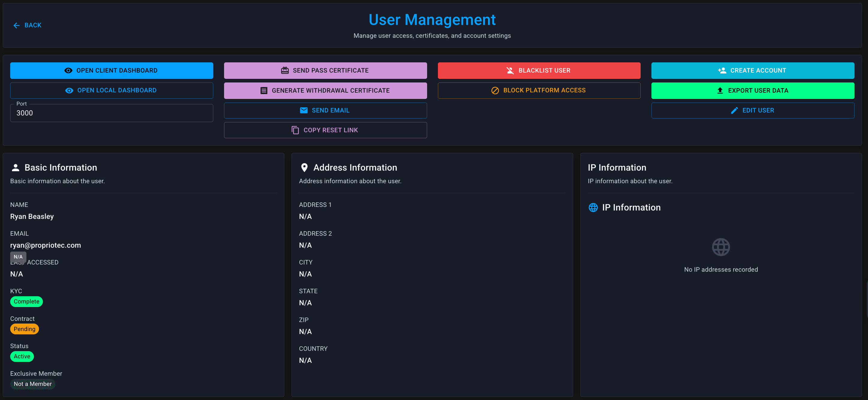This screenshot has height=400, width=868.
Task: Edit the user details
Action: click(753, 110)
